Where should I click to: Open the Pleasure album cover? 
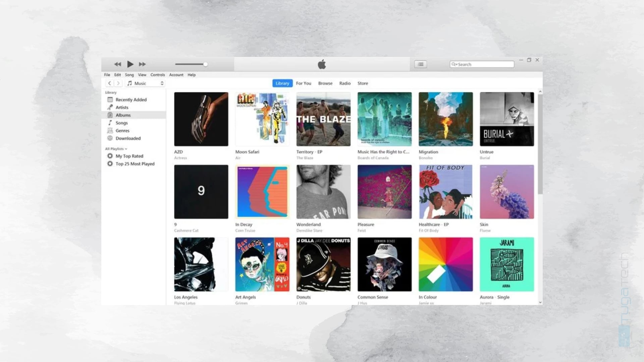384,192
